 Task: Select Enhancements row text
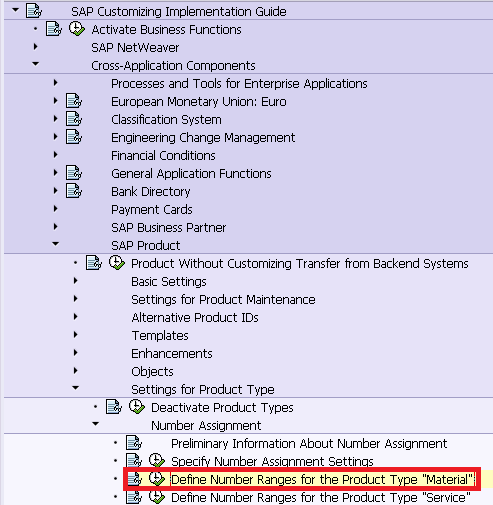(x=172, y=354)
